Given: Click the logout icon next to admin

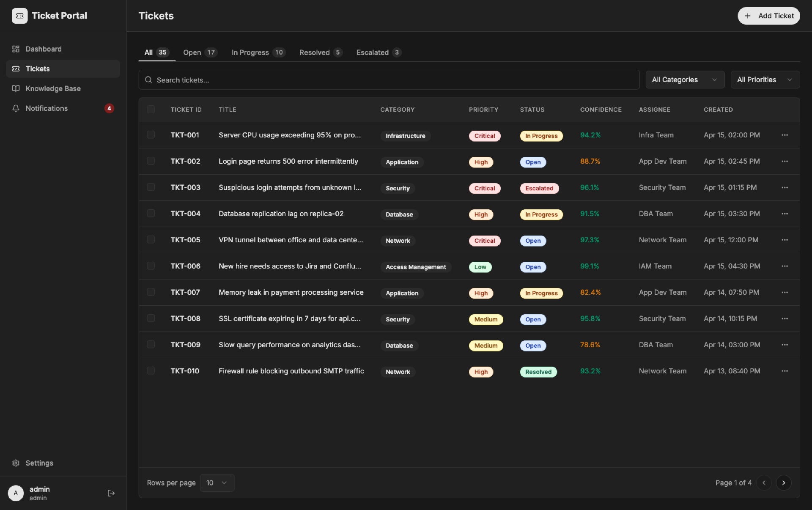Looking at the screenshot, I should coord(111,493).
